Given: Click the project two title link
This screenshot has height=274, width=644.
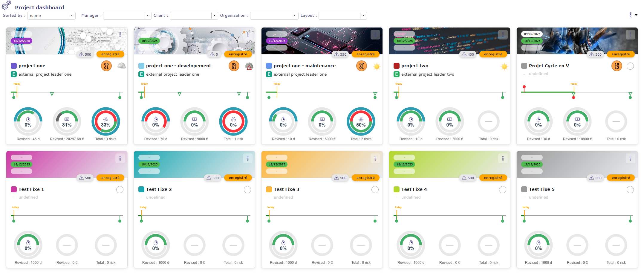Looking at the screenshot, I should pyautogui.click(x=415, y=66).
